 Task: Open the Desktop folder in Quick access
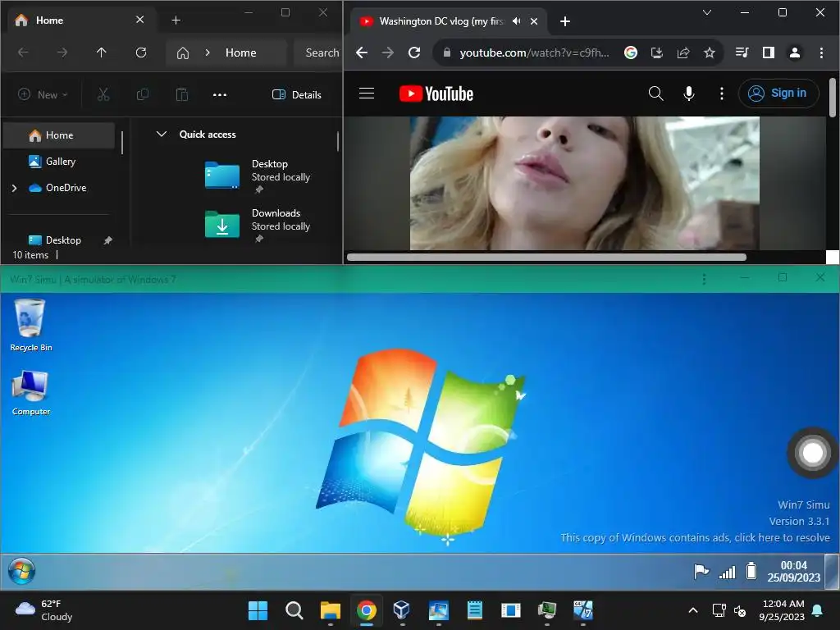(x=257, y=176)
